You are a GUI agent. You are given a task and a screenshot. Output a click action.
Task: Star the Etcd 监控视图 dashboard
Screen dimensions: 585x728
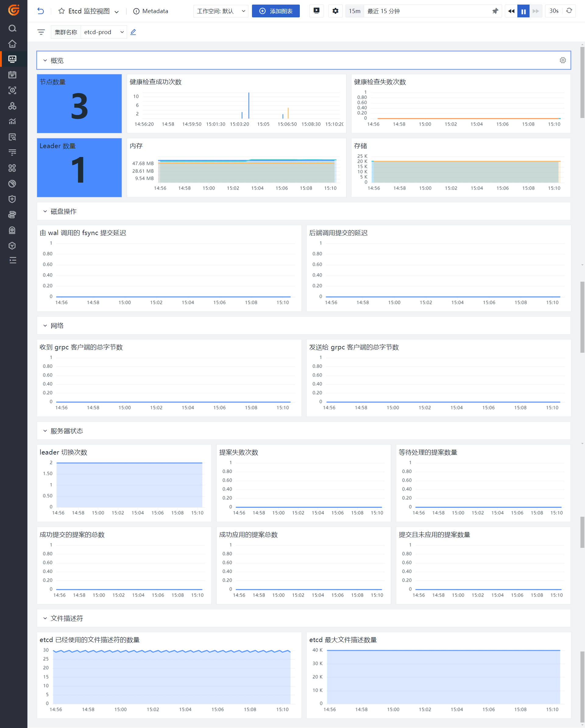[x=62, y=11]
